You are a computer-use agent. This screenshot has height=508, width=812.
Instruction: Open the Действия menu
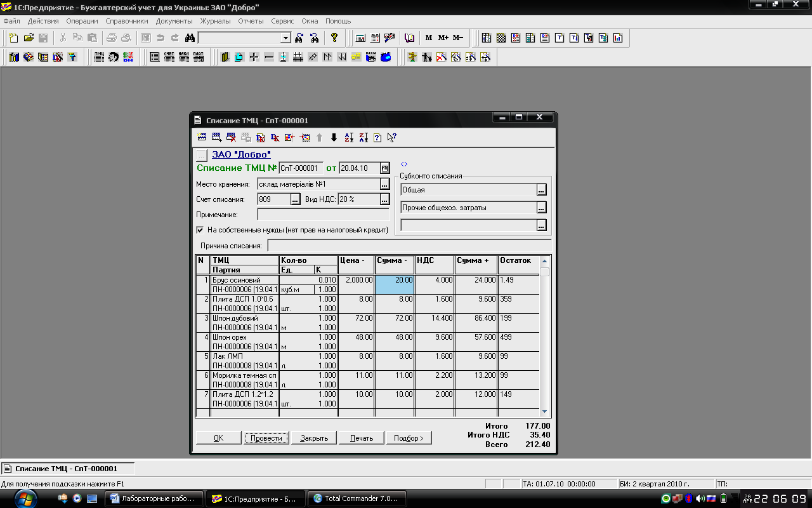pos(43,21)
